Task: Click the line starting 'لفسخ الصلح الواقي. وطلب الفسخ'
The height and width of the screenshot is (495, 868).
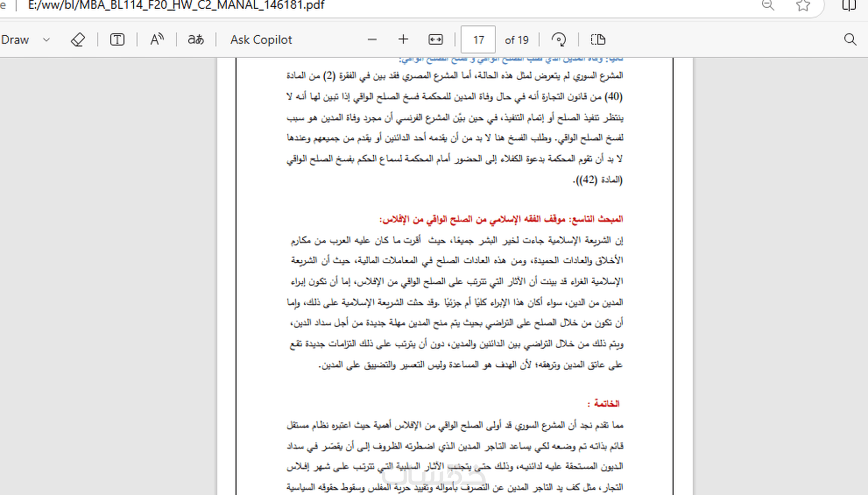Action: click(454, 138)
